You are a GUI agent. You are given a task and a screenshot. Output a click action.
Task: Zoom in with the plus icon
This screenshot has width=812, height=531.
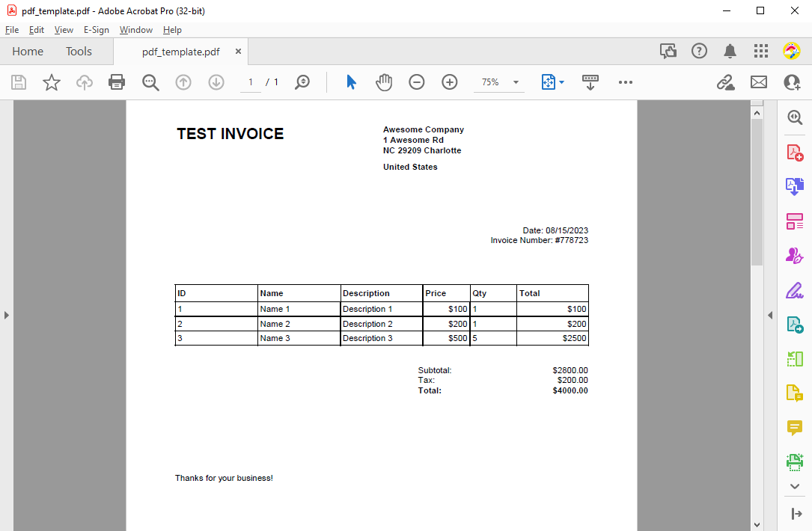pos(450,82)
